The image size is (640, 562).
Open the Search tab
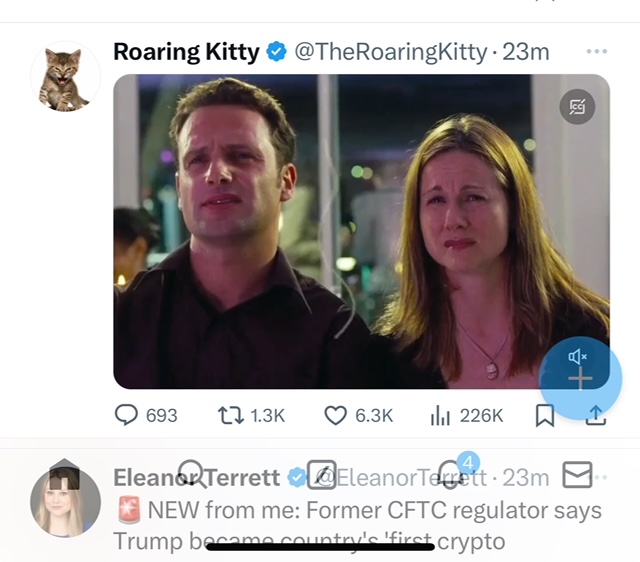tap(191, 474)
